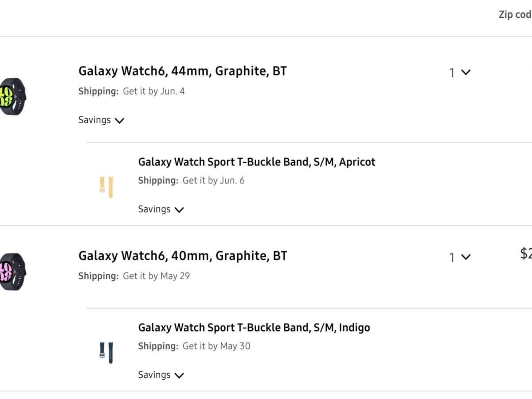532x399 pixels.
Task: Click the Galaxy Watch6 44mm product image
Action: (x=13, y=97)
